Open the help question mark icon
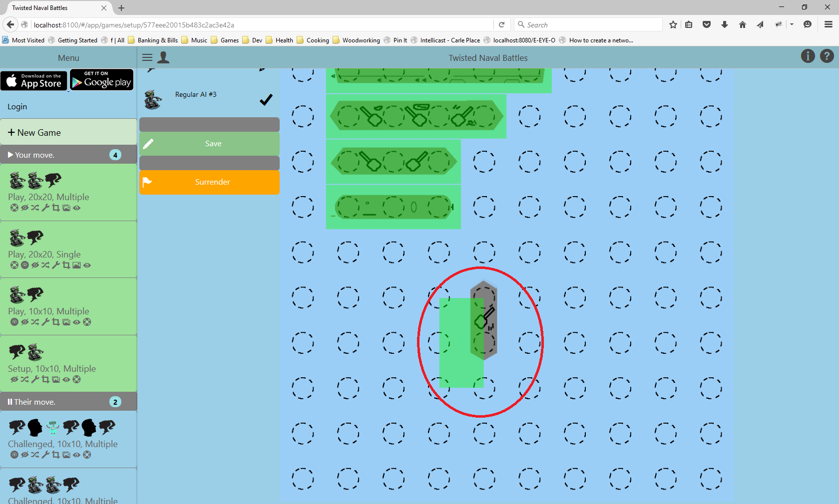This screenshot has width=839, height=504. 827,56
